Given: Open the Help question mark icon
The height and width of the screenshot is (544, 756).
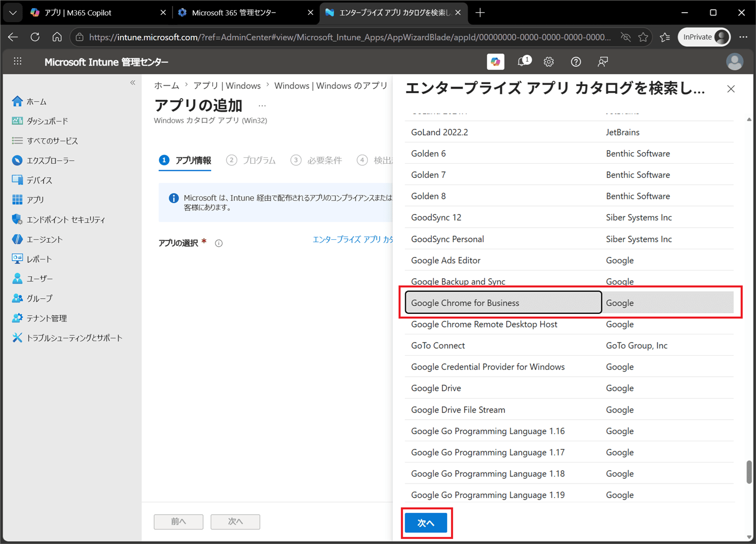Looking at the screenshot, I should point(576,61).
